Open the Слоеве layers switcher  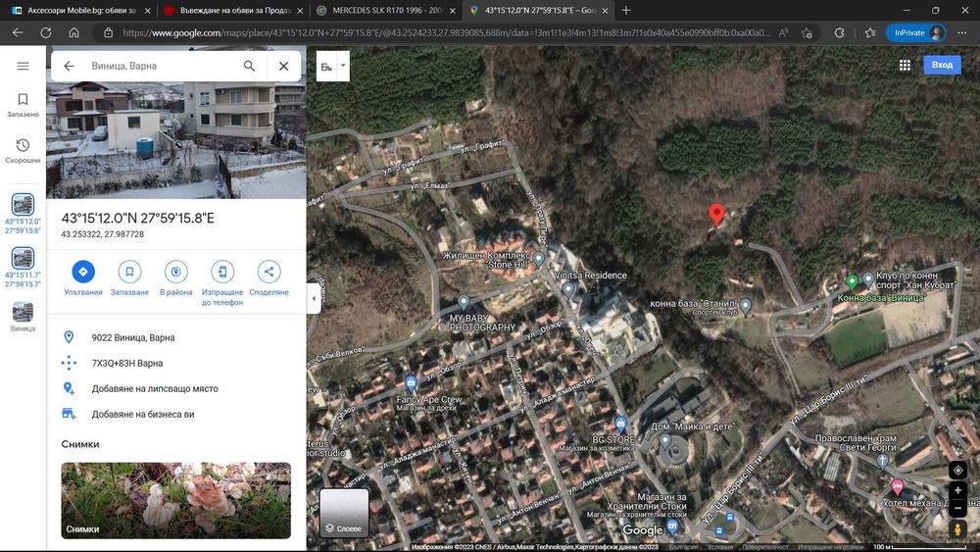click(344, 513)
